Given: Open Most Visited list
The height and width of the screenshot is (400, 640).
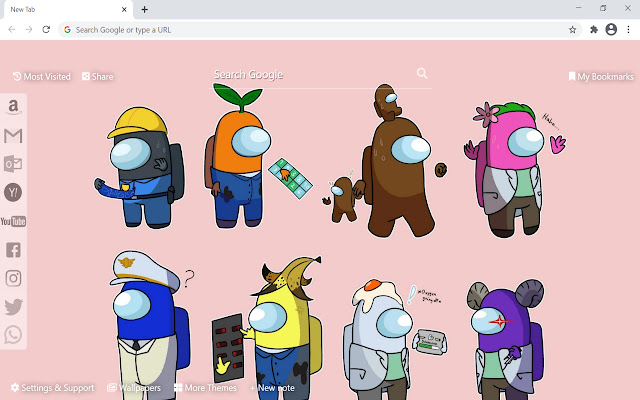Looking at the screenshot, I should tap(42, 77).
